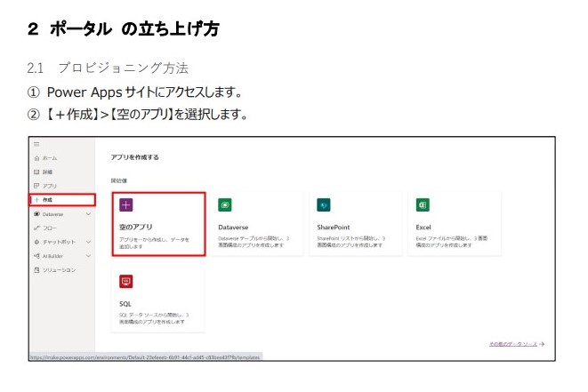Click the solutions icon in sidebar
This screenshot has height=392, width=588.
(36, 270)
